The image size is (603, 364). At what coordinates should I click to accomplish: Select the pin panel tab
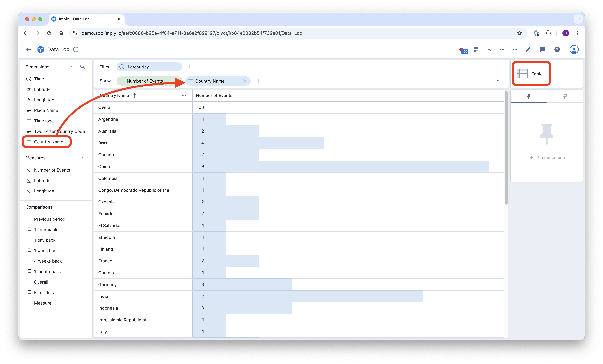coord(529,96)
